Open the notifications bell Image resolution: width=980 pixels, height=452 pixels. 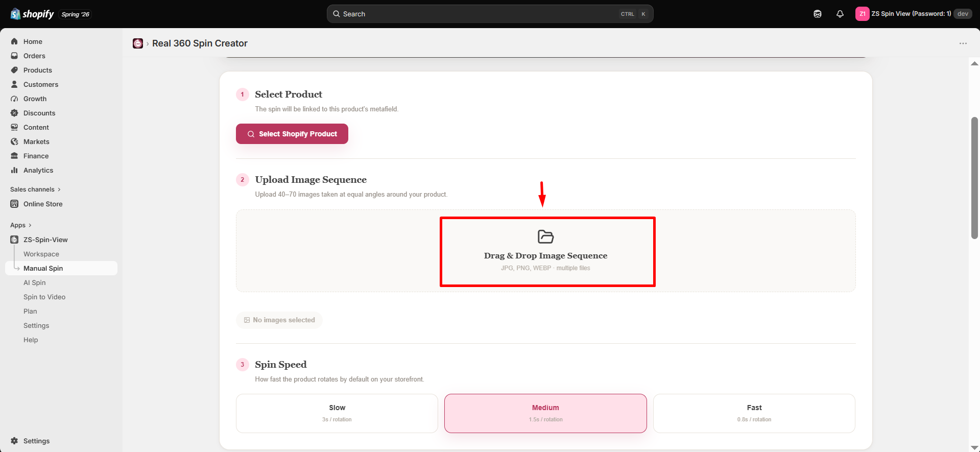point(840,14)
